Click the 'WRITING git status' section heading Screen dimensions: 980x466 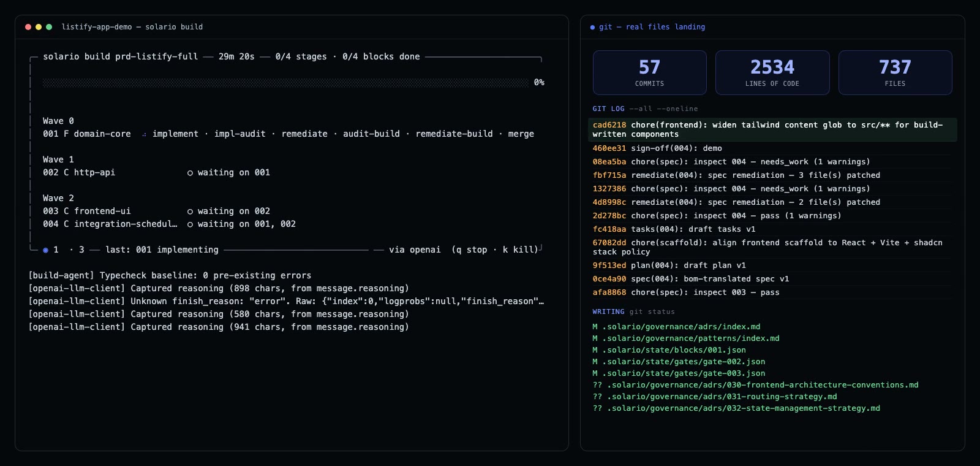[633, 311]
